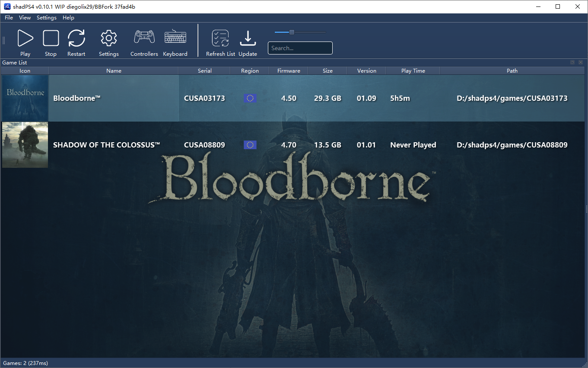This screenshot has width=588, height=368.
Task: Click path D:/shadps4/games/CUSA08809
Action: click(512, 145)
